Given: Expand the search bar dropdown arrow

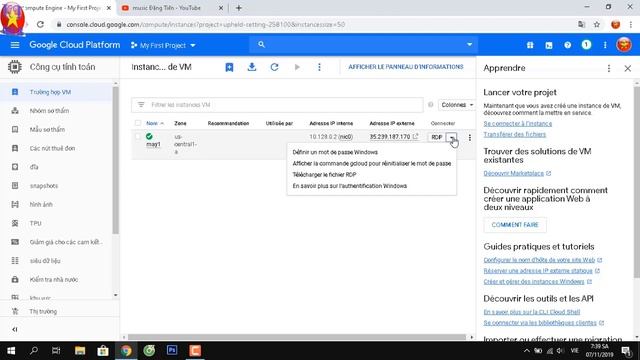Looking at the screenshot, I should coord(469,44).
